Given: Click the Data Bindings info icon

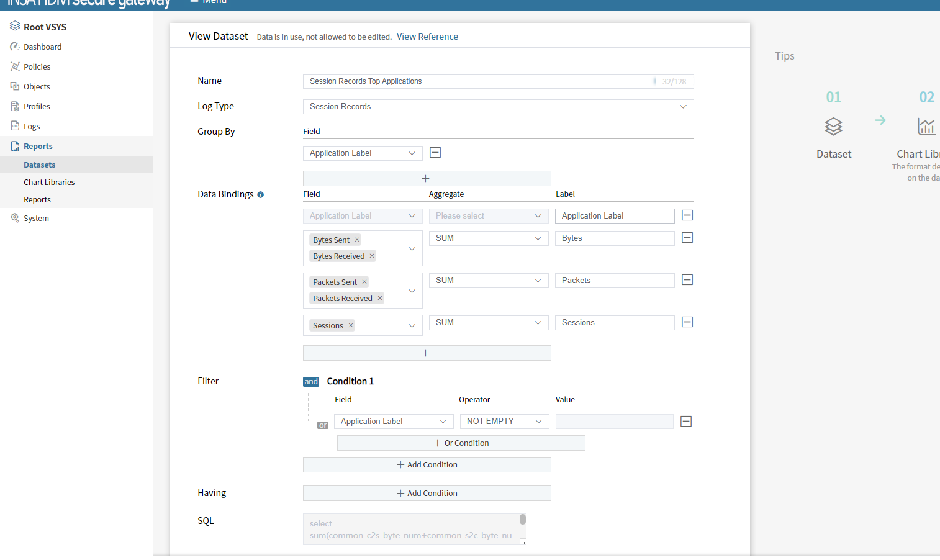Looking at the screenshot, I should pos(261,195).
